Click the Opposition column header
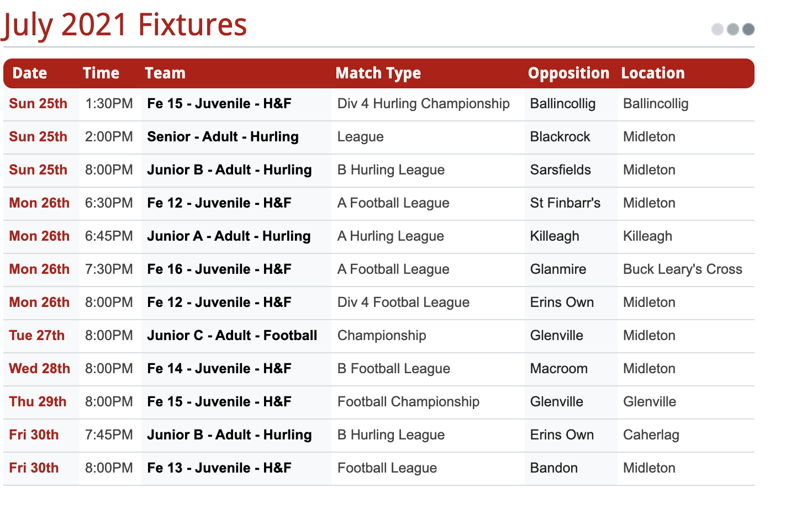Image resolution: width=812 pixels, height=509 pixels. tap(568, 73)
